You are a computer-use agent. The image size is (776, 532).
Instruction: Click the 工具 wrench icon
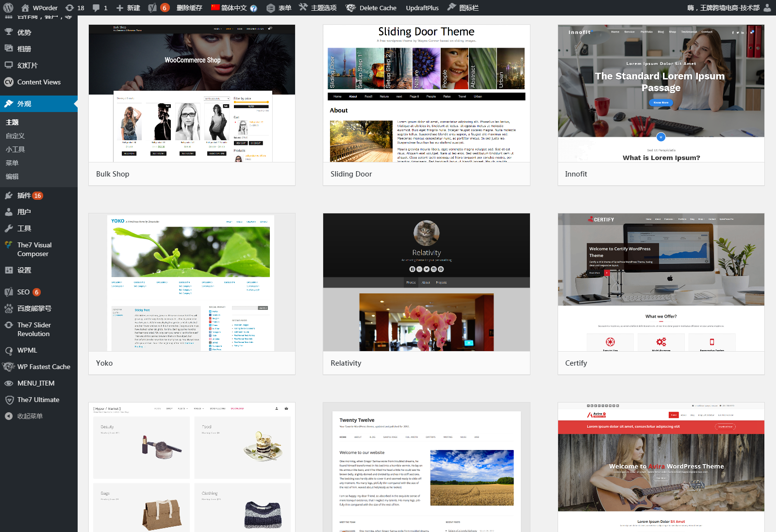coord(9,228)
